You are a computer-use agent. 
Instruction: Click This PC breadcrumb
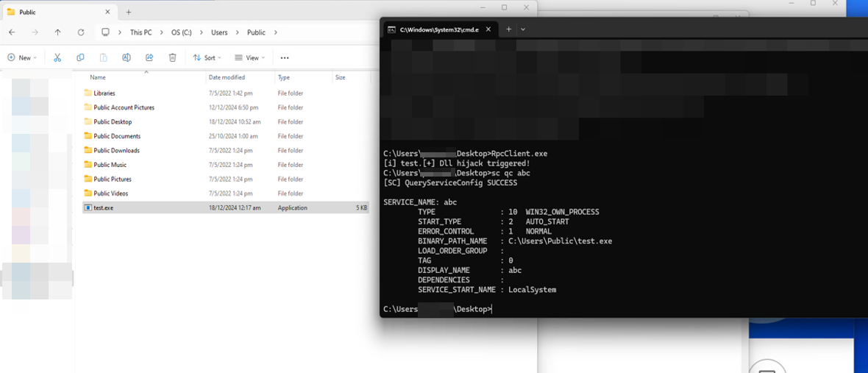click(140, 32)
